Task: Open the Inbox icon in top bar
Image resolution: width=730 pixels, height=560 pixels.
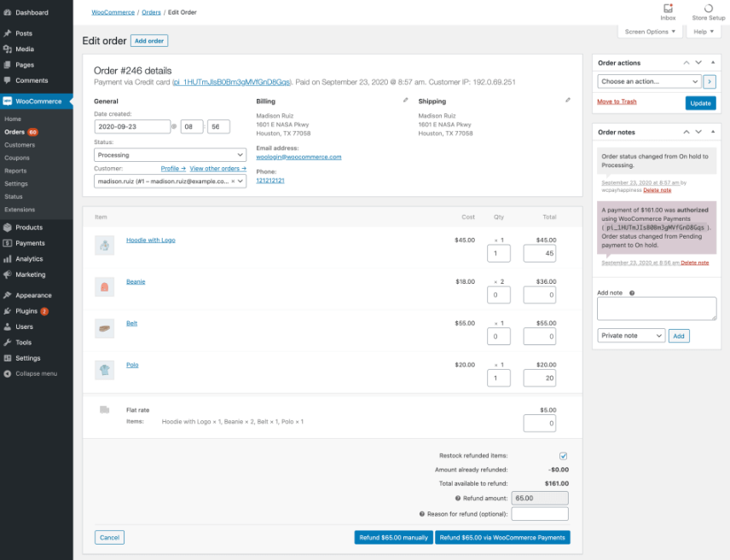Action: (668, 10)
